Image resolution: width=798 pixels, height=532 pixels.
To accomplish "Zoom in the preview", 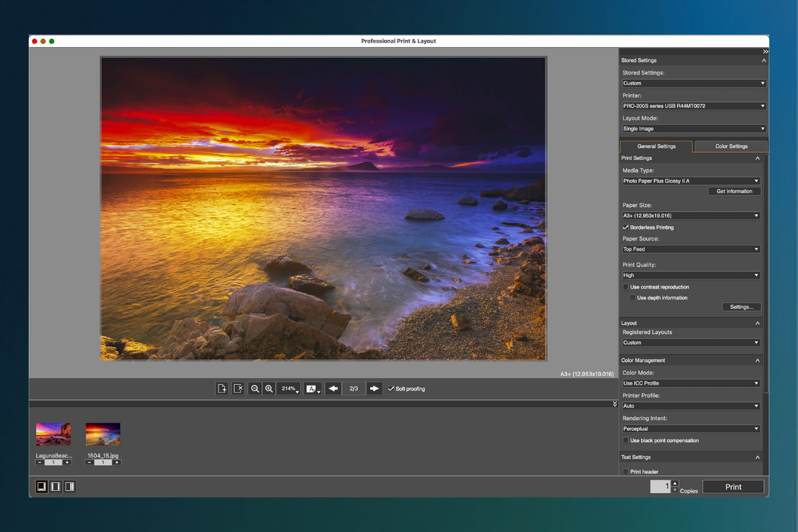I will point(269,388).
